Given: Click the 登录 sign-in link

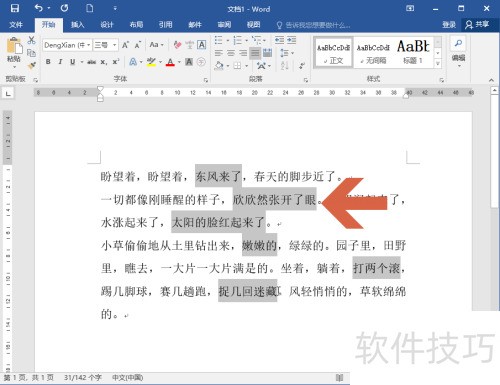Looking at the screenshot, I should click(x=449, y=24).
